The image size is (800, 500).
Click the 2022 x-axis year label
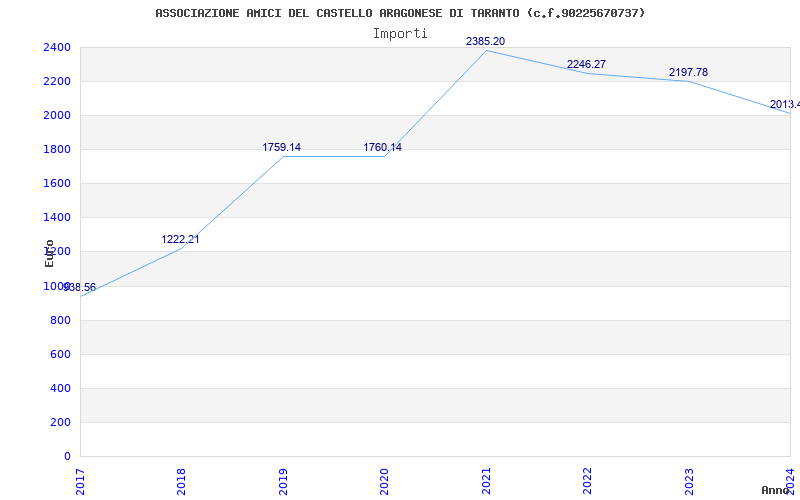[x=587, y=481]
